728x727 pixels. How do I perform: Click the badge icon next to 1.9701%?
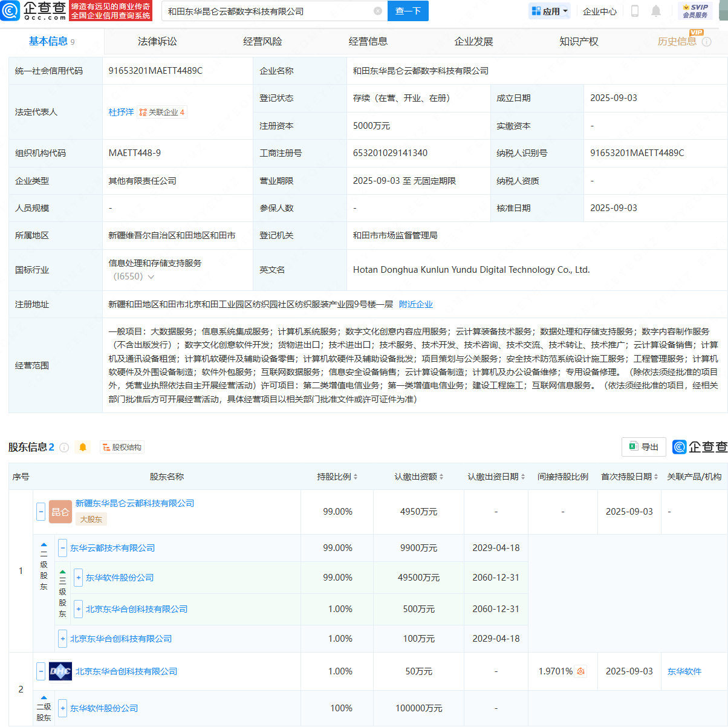point(579,671)
